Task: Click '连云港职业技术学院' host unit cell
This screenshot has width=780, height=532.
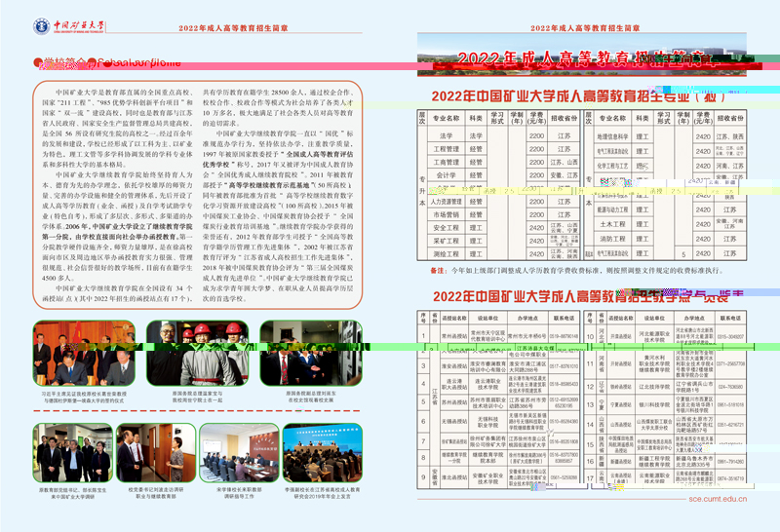Action: click(487, 384)
